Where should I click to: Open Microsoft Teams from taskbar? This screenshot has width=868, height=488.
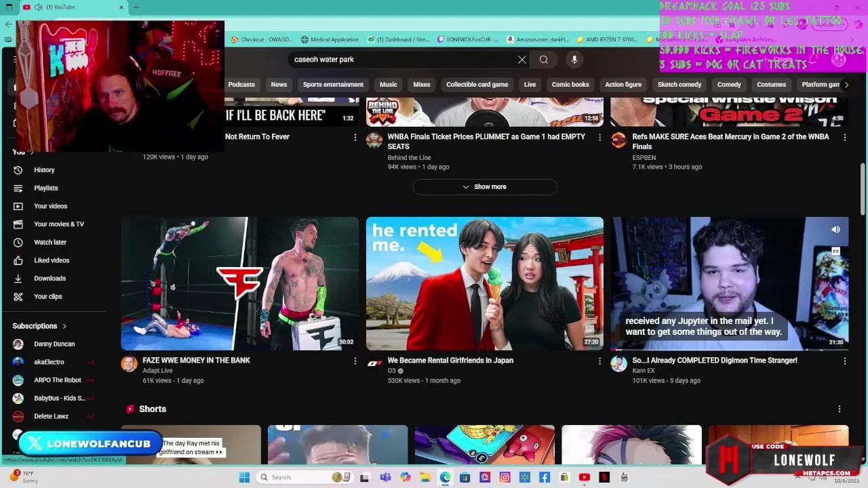(x=385, y=477)
